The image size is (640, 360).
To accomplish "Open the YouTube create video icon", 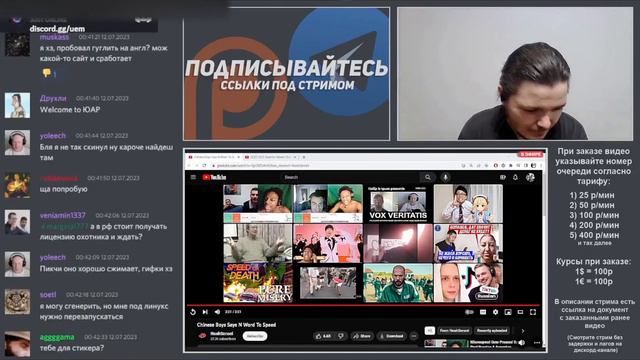I will (x=502, y=177).
